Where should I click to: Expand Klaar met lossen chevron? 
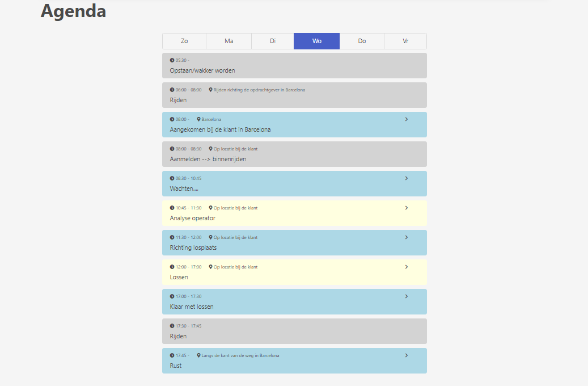click(x=407, y=296)
